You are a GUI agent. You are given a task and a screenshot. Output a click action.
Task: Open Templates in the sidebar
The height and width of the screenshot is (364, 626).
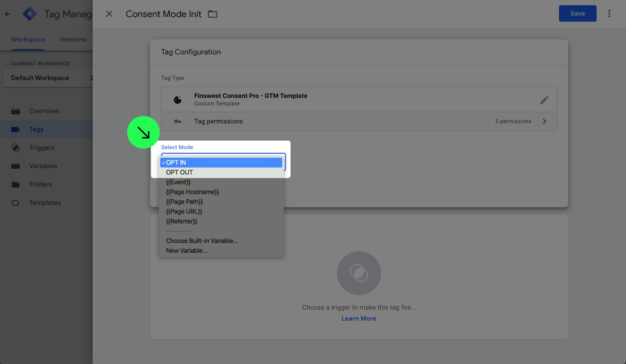46,203
